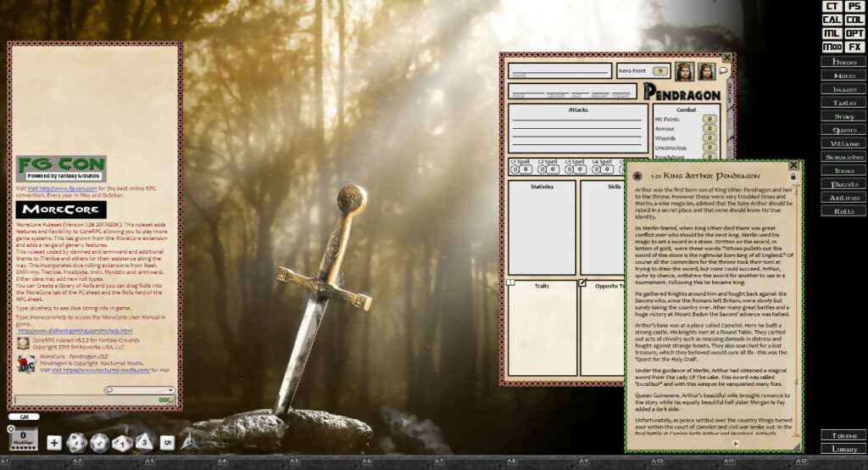
Task: Open the Villains list in sidebar
Action: (x=844, y=143)
